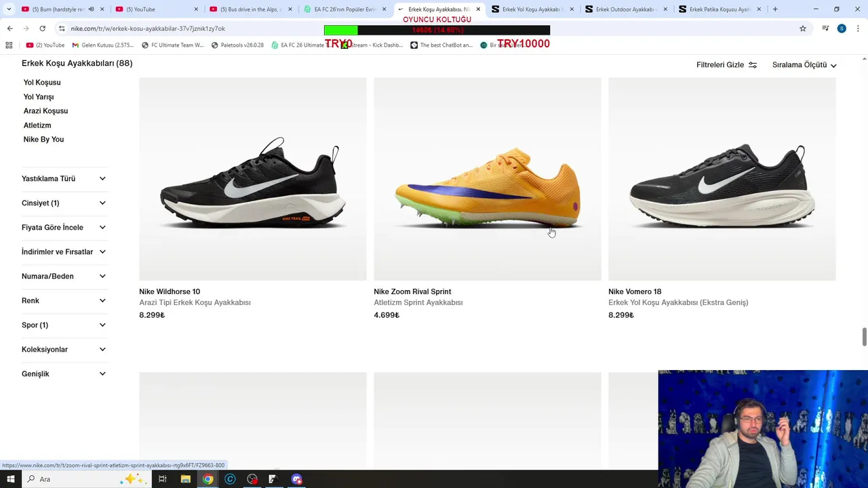Image resolution: width=868 pixels, height=488 pixels.
Task: Bookmark this page with the star icon
Action: pos(803,28)
